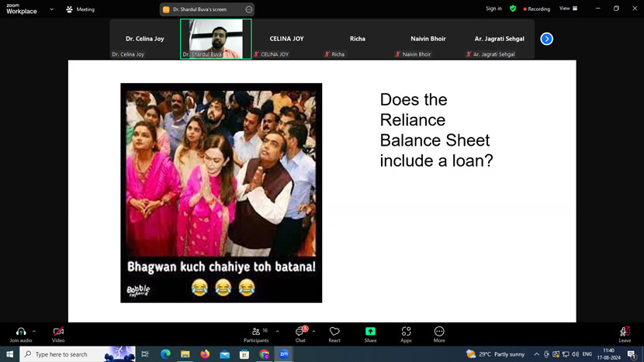Open the Chat panel
The height and width of the screenshot is (362, 644).
tap(300, 332)
